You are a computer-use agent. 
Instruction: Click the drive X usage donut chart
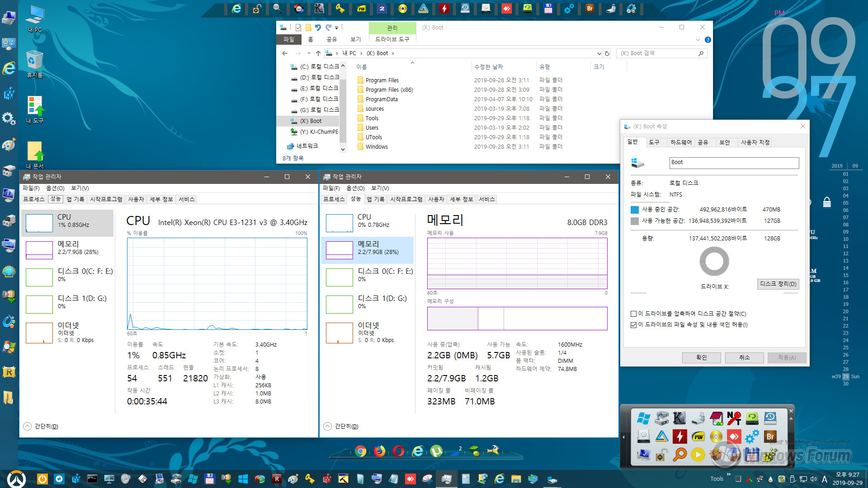tap(714, 261)
